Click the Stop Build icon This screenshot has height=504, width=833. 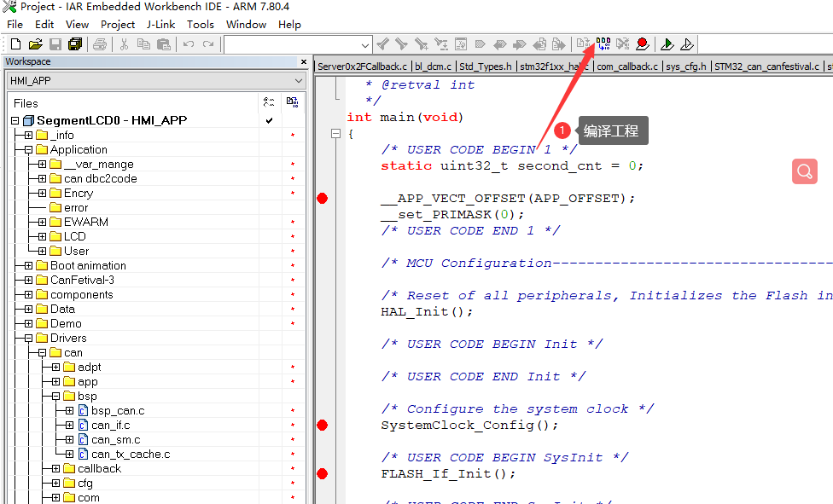pyautogui.click(x=623, y=44)
